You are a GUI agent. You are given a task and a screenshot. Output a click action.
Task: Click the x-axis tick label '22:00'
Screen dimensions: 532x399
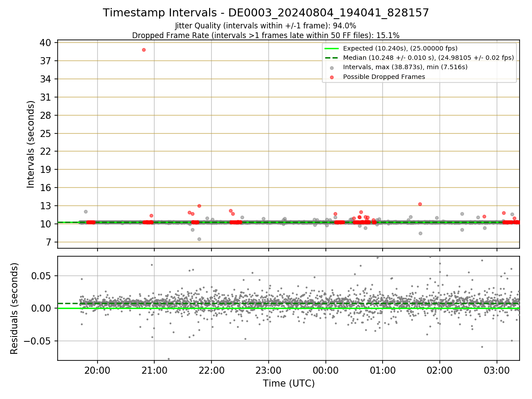pyautogui.click(x=211, y=370)
